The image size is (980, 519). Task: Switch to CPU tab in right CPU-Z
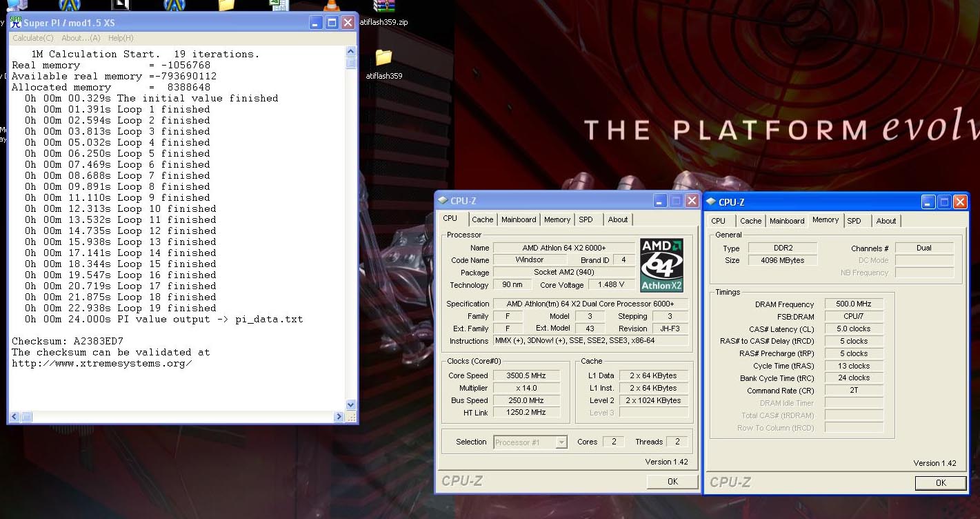[x=718, y=221]
